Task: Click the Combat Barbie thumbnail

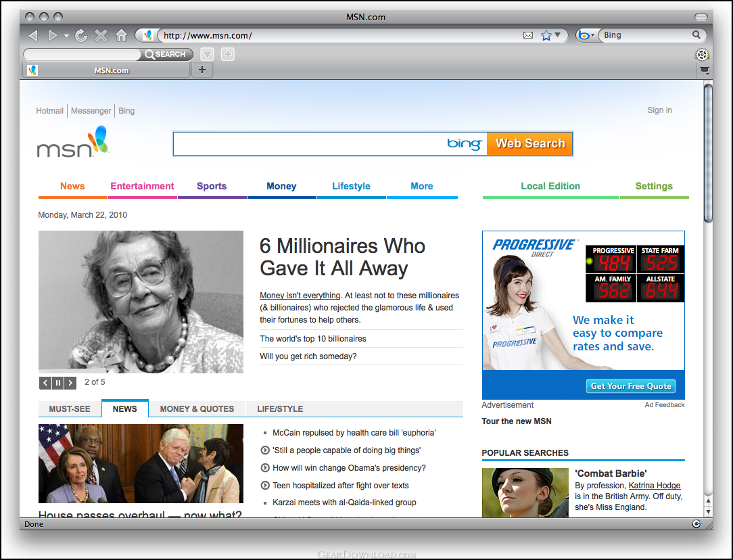Action: [x=525, y=492]
